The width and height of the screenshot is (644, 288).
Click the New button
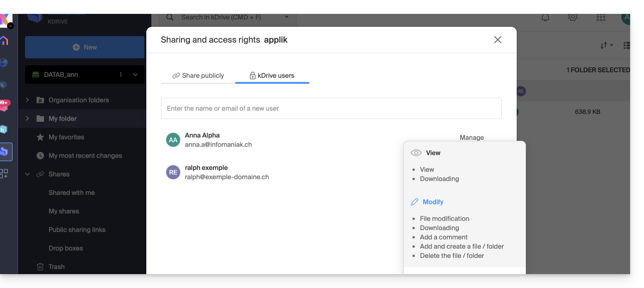click(x=85, y=47)
